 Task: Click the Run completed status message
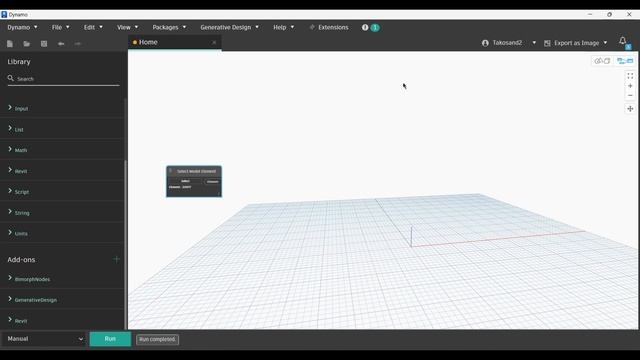tap(157, 339)
